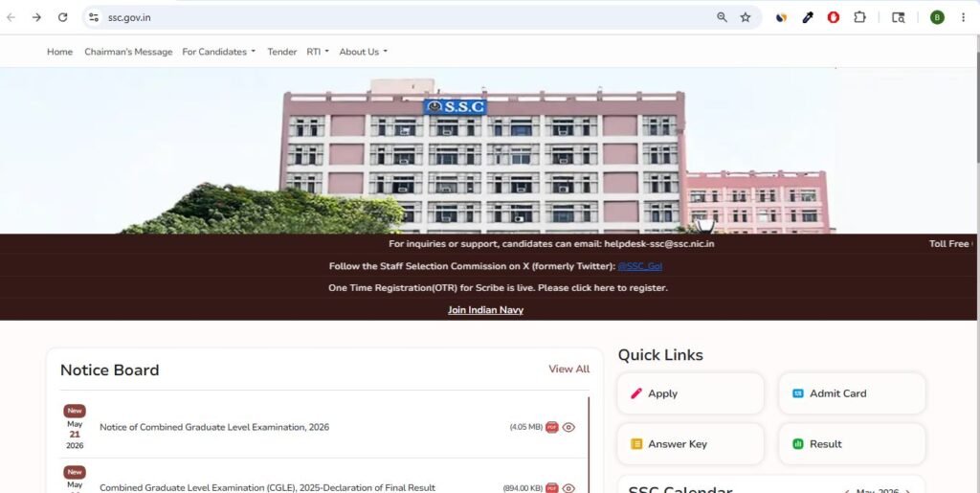Open the zoom magnifier in address bar
This screenshot has width=980, height=493.
point(722,17)
